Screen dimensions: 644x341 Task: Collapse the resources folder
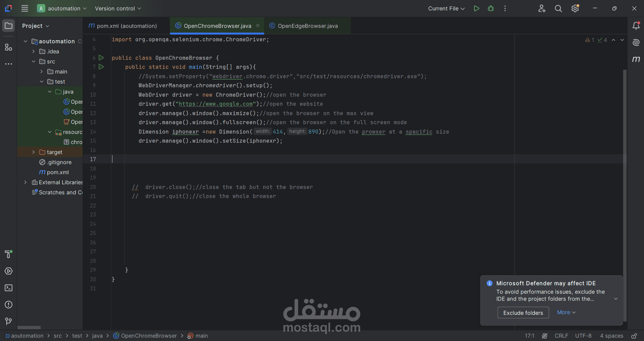(x=50, y=132)
